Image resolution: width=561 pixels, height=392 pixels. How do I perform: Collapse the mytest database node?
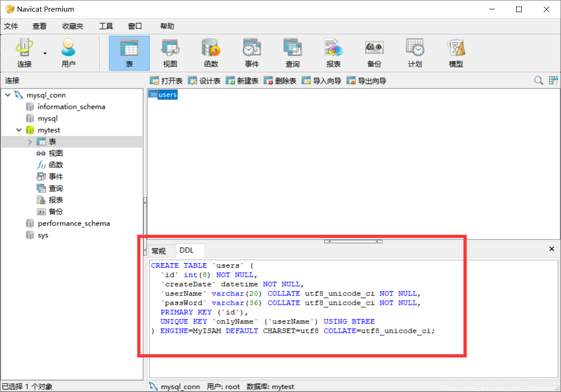(19, 130)
